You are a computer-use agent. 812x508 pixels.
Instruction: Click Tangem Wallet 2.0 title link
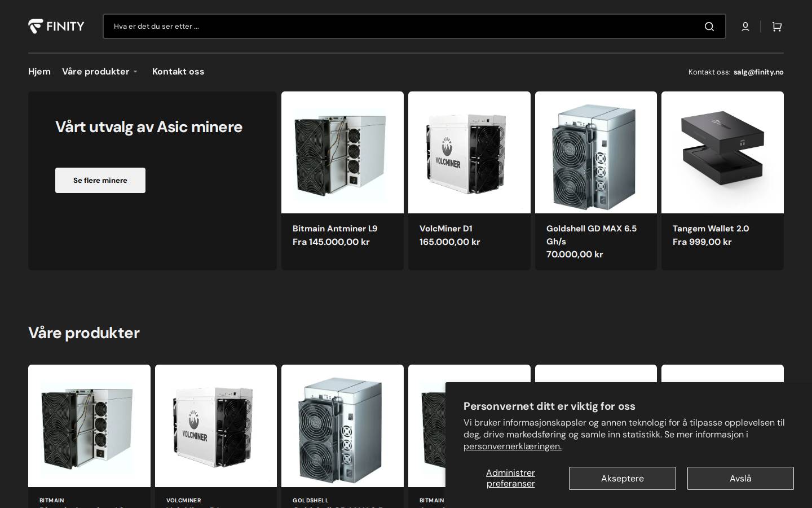pos(711,229)
